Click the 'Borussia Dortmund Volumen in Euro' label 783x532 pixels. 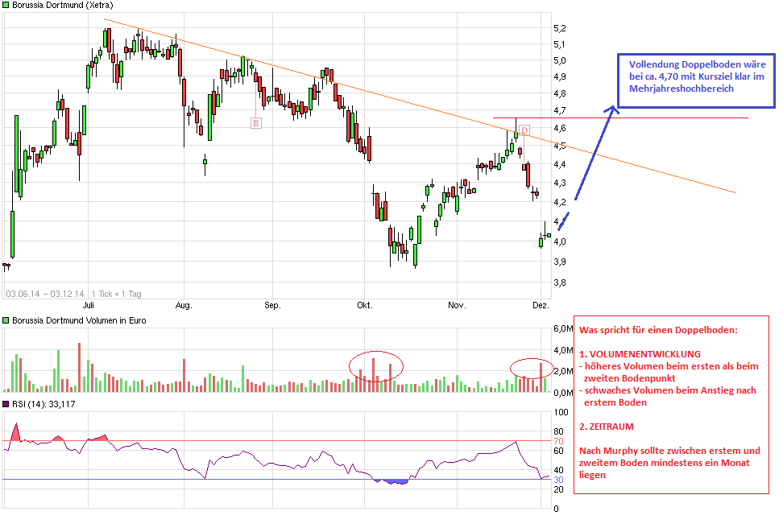79,320
